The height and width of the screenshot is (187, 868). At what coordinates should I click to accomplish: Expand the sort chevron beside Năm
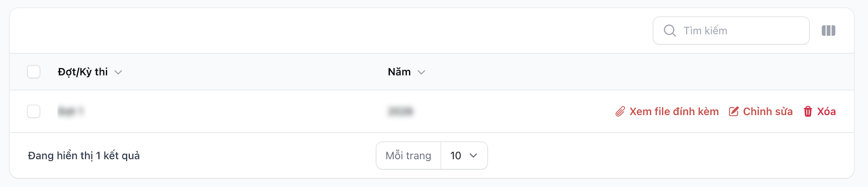coord(421,72)
